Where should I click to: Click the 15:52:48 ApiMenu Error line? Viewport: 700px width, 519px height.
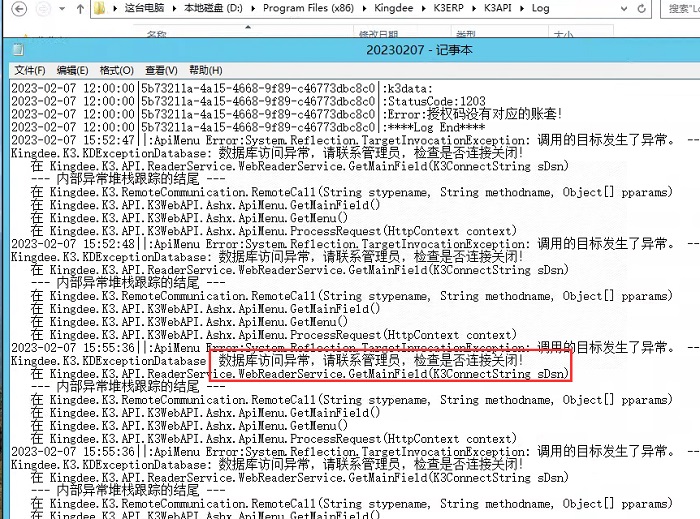point(355,244)
